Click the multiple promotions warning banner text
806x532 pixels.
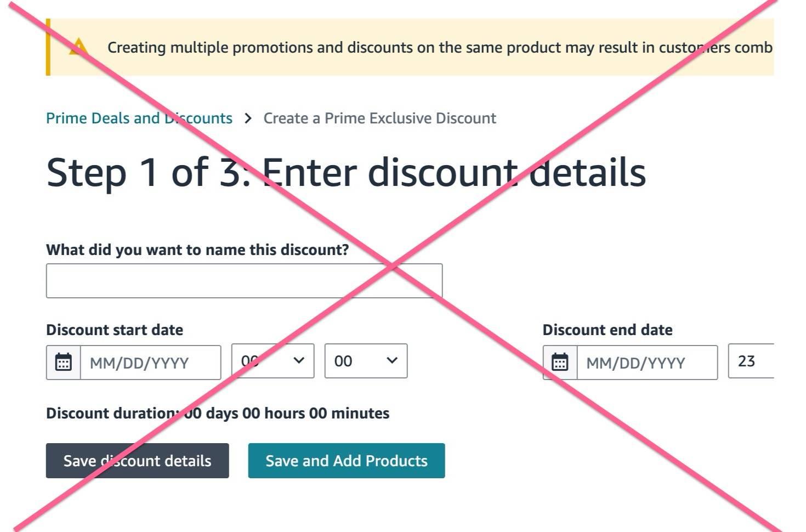tap(440, 48)
